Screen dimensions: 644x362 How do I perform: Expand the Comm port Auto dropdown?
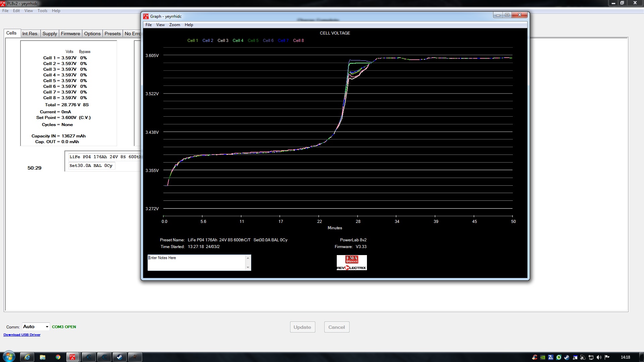tap(47, 327)
